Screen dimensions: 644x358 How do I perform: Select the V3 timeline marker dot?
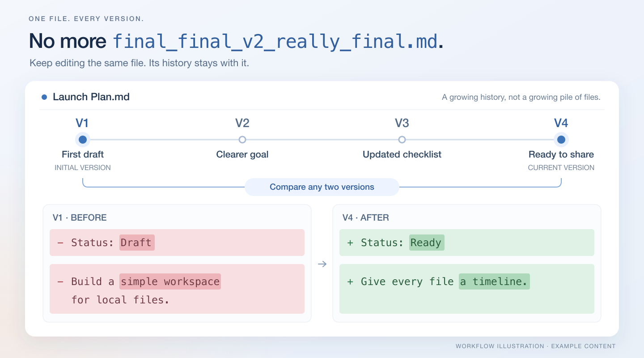402,140
